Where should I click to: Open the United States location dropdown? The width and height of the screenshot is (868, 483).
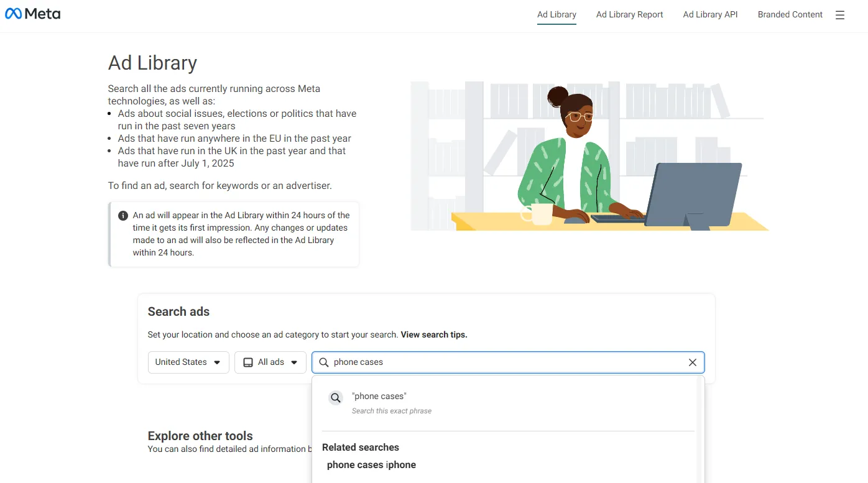[188, 362]
